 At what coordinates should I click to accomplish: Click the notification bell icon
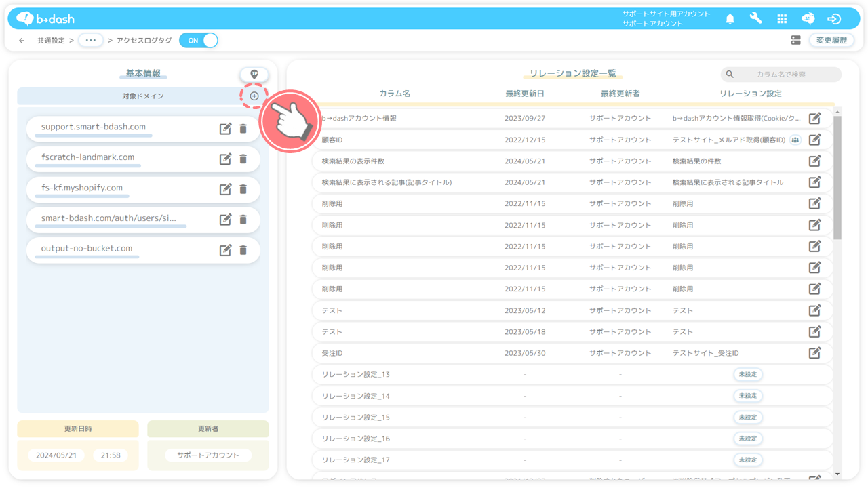[730, 19]
